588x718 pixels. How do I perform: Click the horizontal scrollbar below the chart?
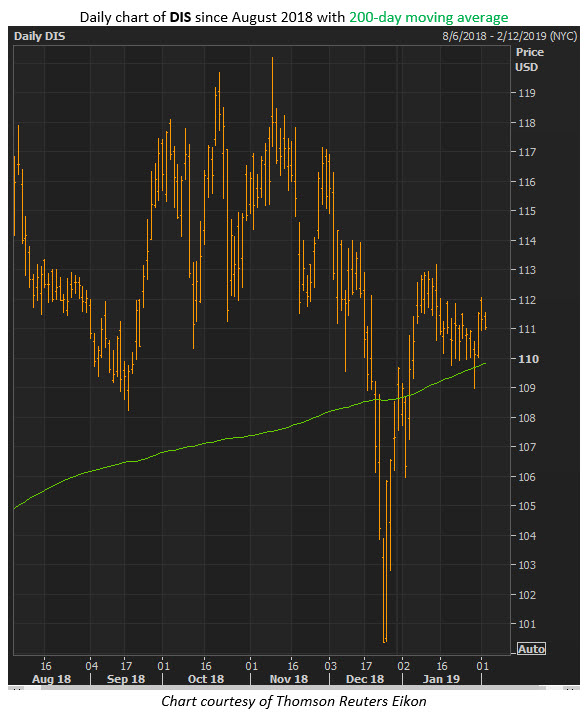click(294, 688)
